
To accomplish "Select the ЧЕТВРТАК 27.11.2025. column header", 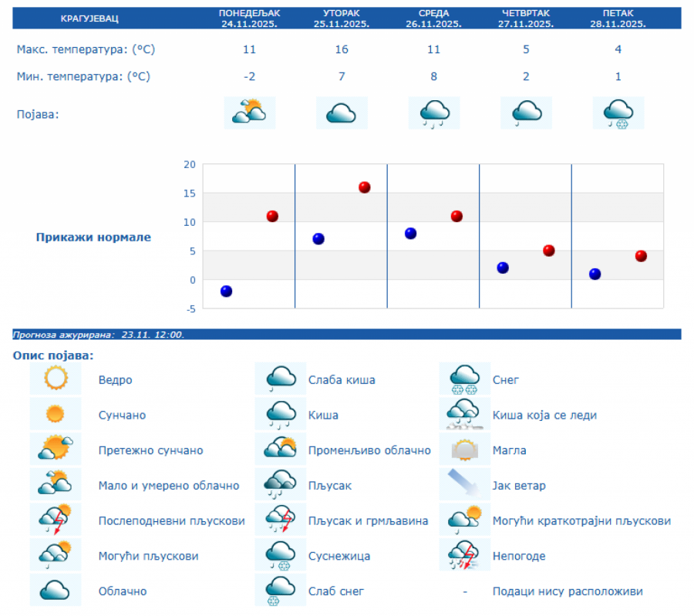I will (x=525, y=18).
